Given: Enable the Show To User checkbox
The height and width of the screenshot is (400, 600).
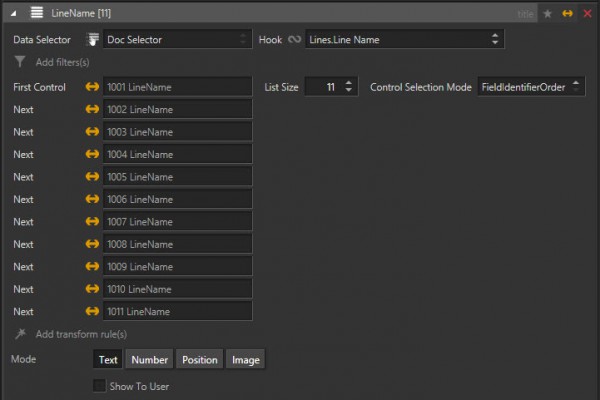Looking at the screenshot, I should (99, 385).
